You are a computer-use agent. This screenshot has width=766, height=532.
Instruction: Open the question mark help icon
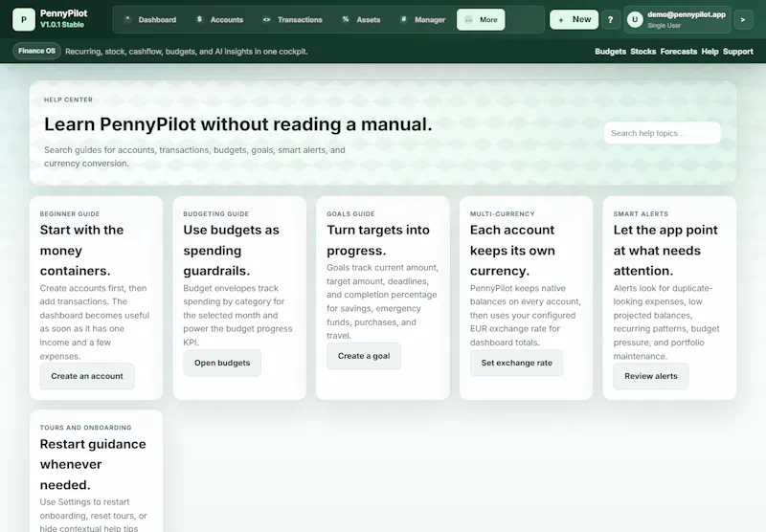point(611,19)
